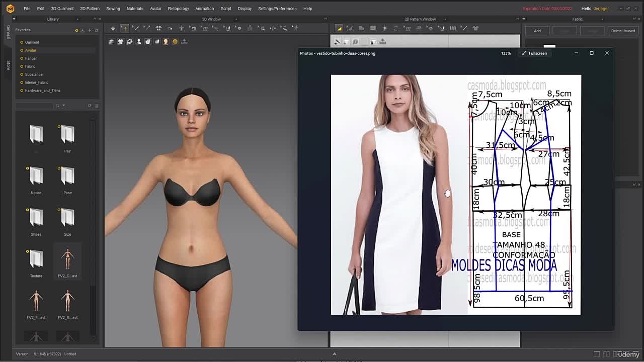The width and height of the screenshot is (644, 362).
Task: Select Hanger in Favorites list
Action: pos(31,58)
